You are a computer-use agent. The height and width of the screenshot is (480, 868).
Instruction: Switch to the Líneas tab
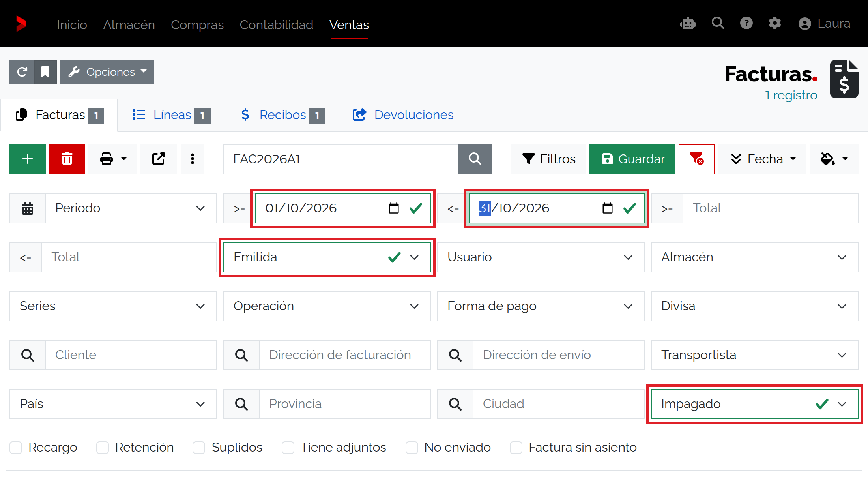[x=171, y=115]
